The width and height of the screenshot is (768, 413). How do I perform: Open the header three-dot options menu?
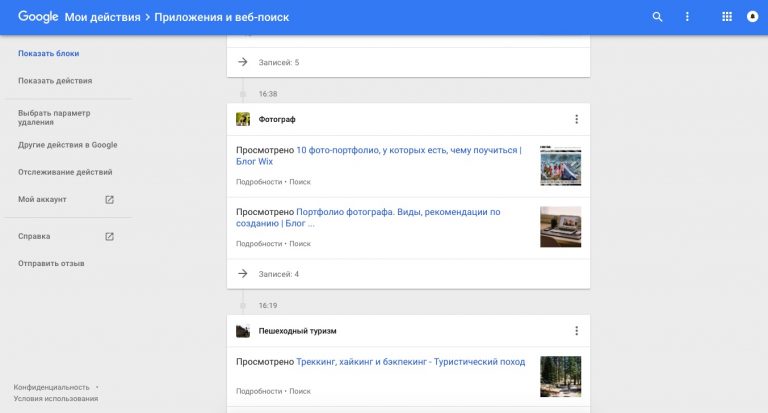[x=687, y=17]
